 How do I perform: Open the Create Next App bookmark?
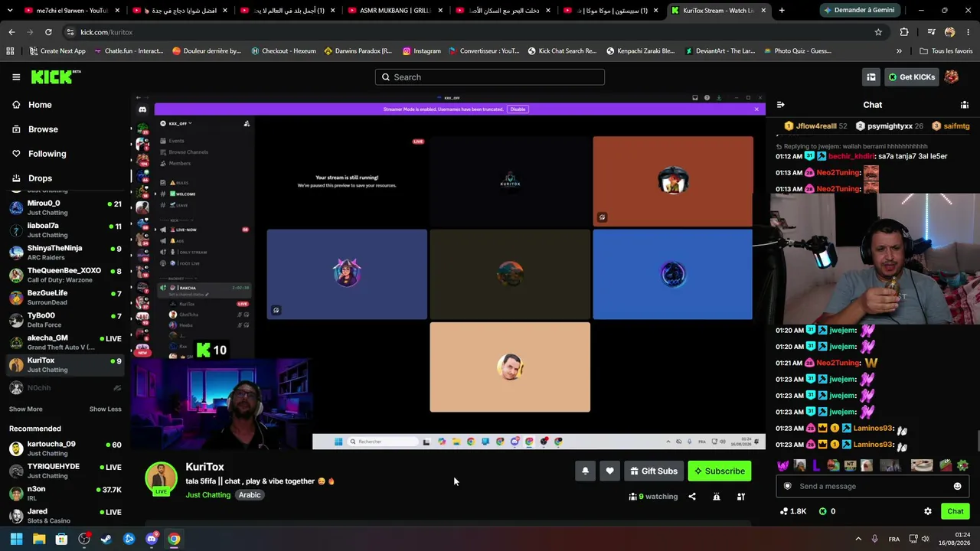[x=57, y=51]
